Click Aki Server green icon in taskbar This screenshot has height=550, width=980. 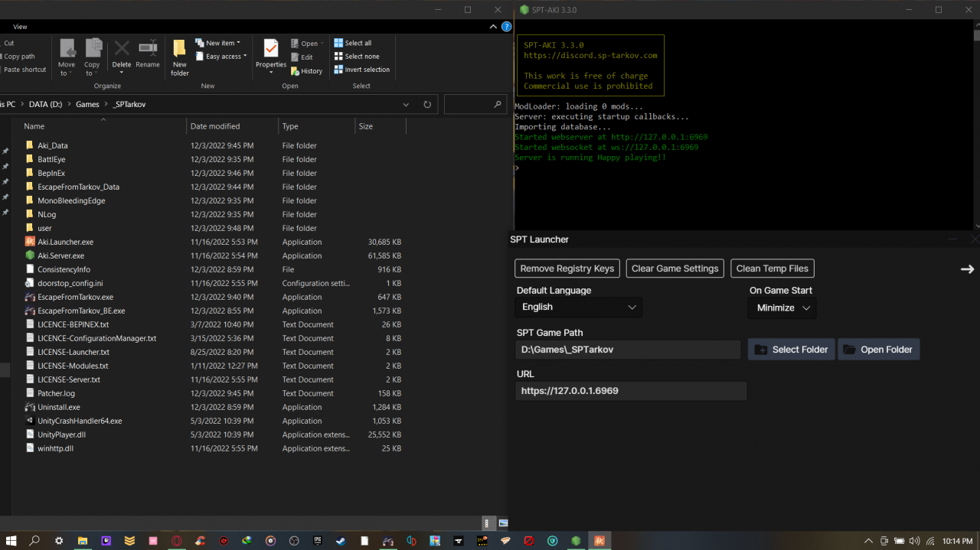576,541
